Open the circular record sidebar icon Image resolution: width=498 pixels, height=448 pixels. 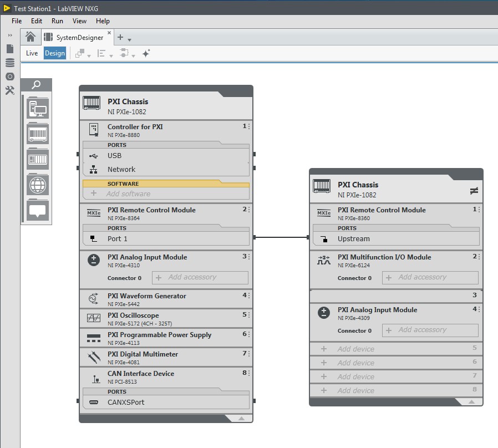[10, 77]
